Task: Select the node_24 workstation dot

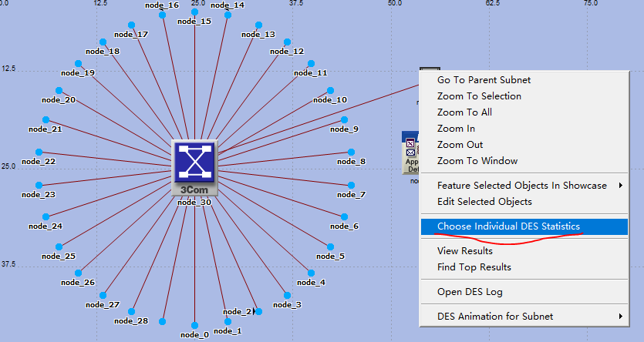Action: click(46, 216)
